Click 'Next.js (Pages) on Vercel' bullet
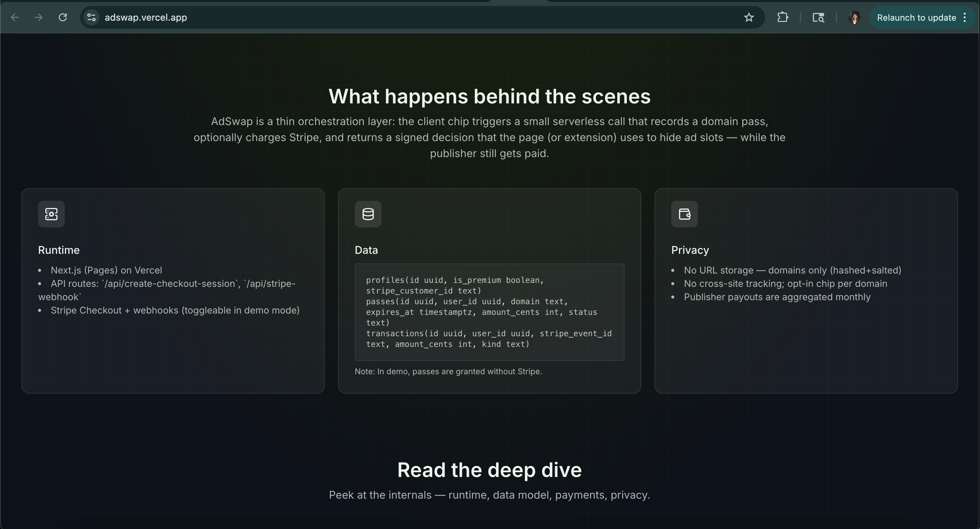The height and width of the screenshot is (529, 980). 106,270
